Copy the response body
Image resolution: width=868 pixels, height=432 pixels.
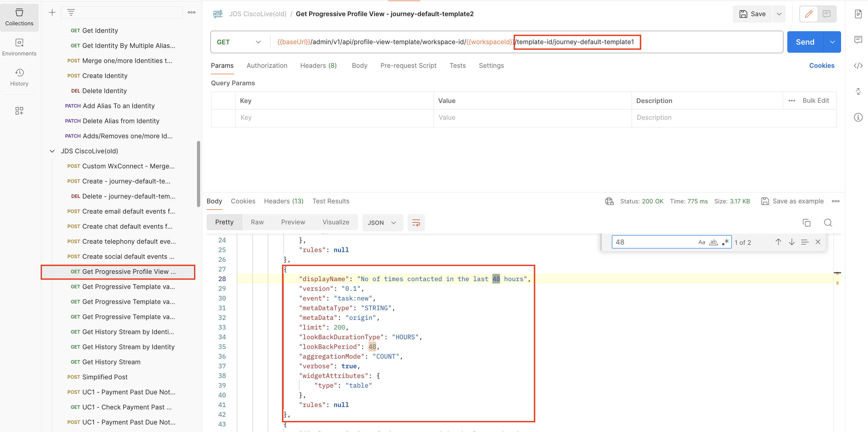806,222
